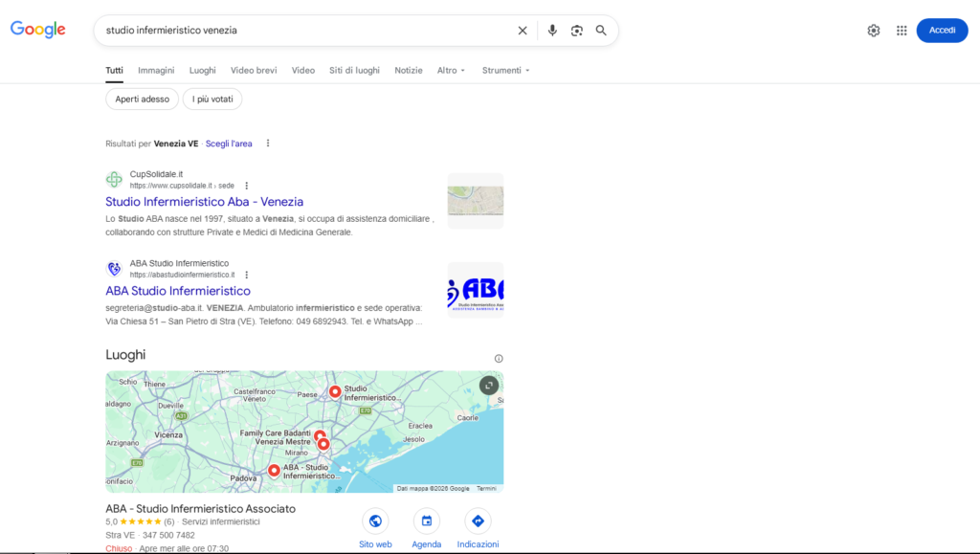Image resolution: width=980 pixels, height=554 pixels.
Task: Visit the website via the Sito web globe icon
Action: pyautogui.click(x=375, y=521)
